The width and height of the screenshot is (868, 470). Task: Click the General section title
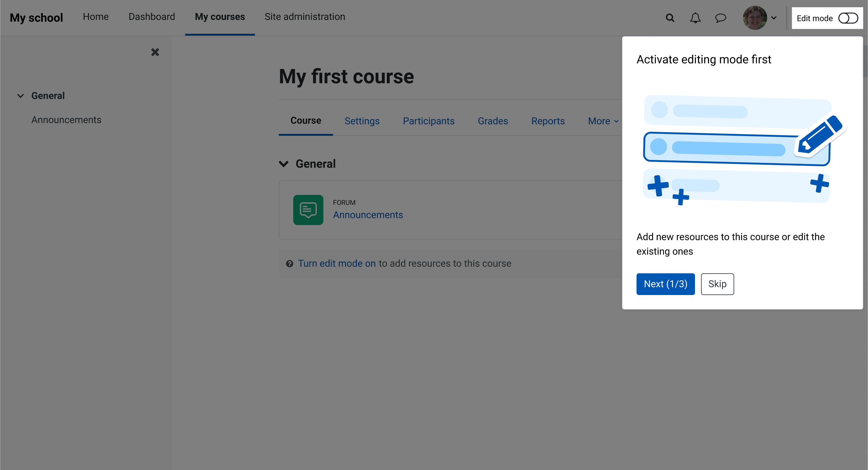click(315, 164)
